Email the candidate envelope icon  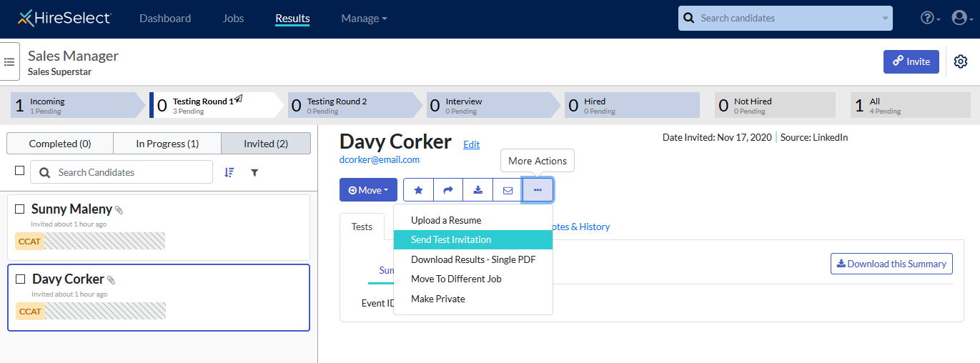(508, 190)
